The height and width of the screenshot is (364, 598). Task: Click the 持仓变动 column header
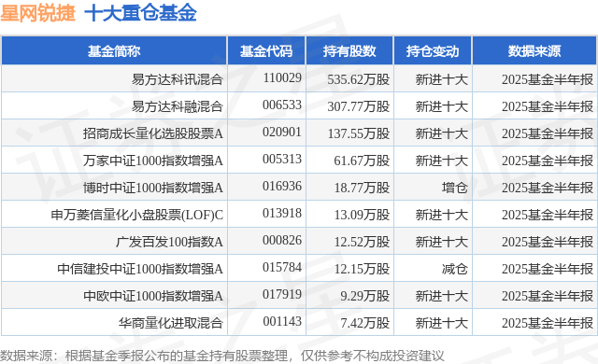point(433,51)
